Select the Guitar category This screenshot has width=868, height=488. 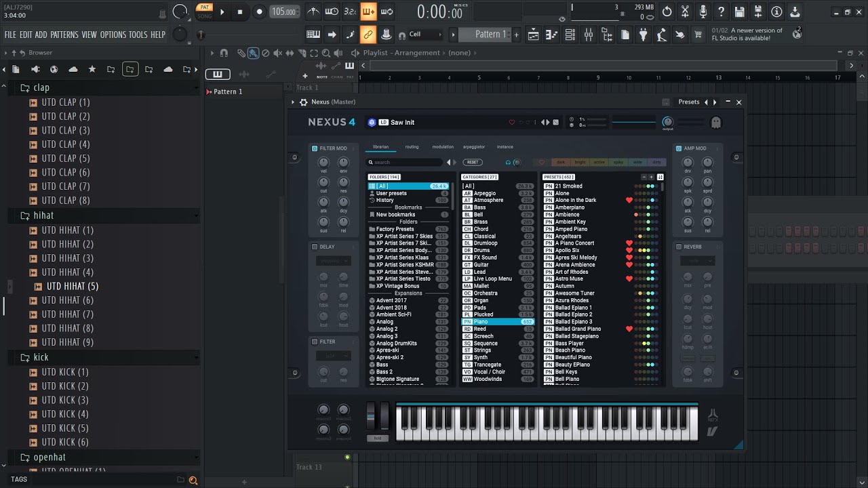point(498,265)
